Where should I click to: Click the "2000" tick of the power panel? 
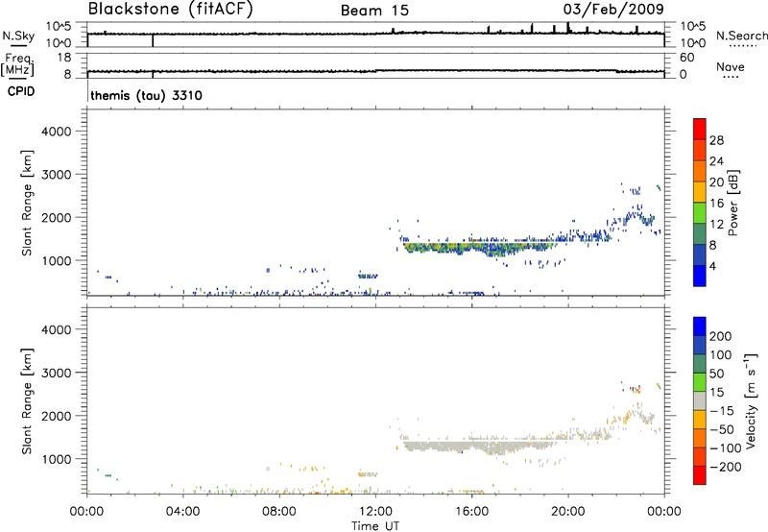[56, 217]
